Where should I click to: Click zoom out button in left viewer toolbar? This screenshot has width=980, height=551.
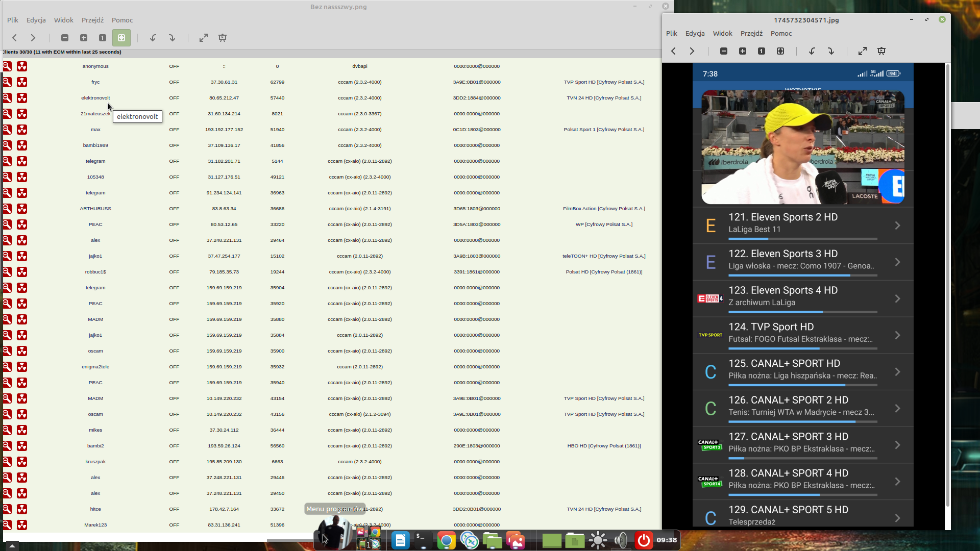click(x=65, y=38)
